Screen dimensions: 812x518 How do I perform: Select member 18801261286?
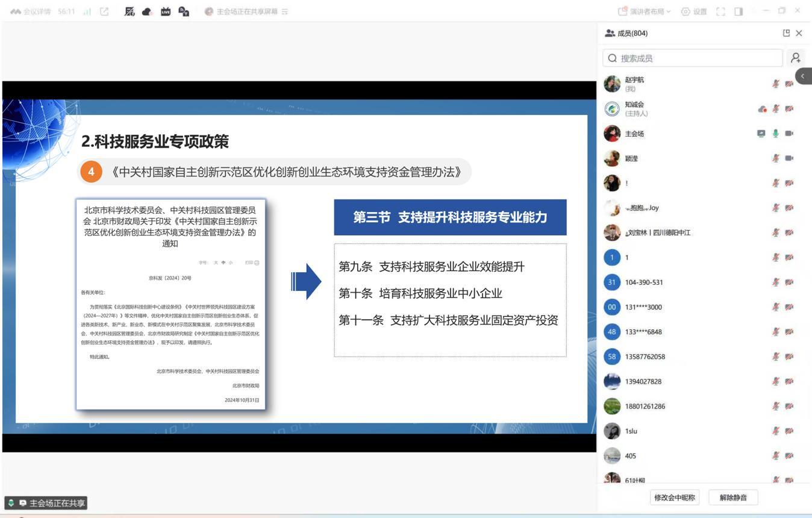(704, 406)
